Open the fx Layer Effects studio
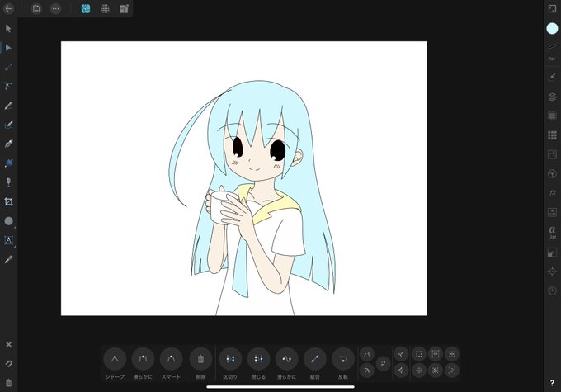The width and height of the screenshot is (561, 392). 552,193
